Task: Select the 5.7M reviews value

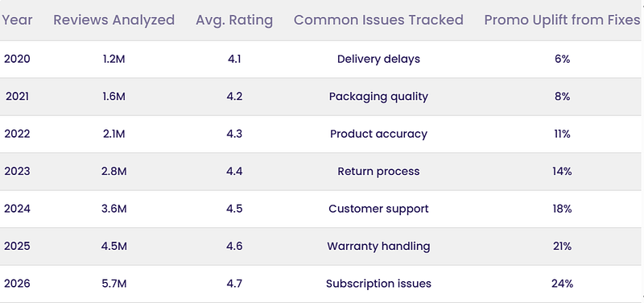Action: click(x=114, y=284)
